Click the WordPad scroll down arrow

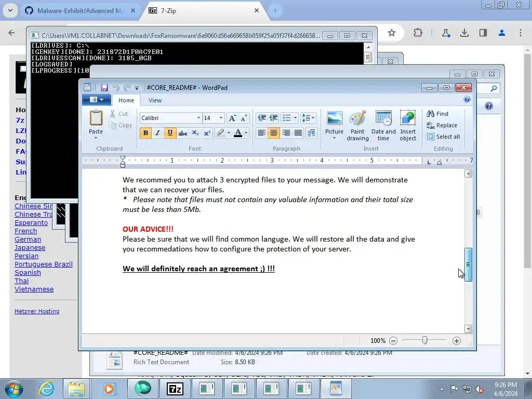(x=468, y=329)
